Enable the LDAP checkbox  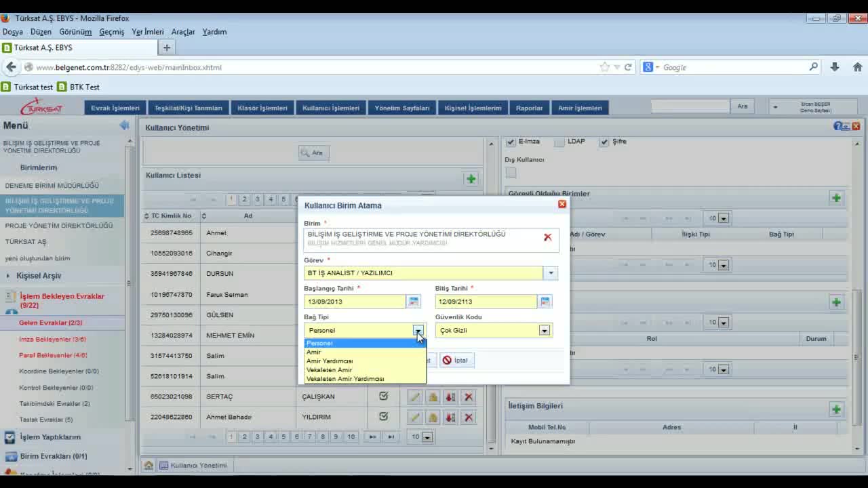(x=559, y=142)
